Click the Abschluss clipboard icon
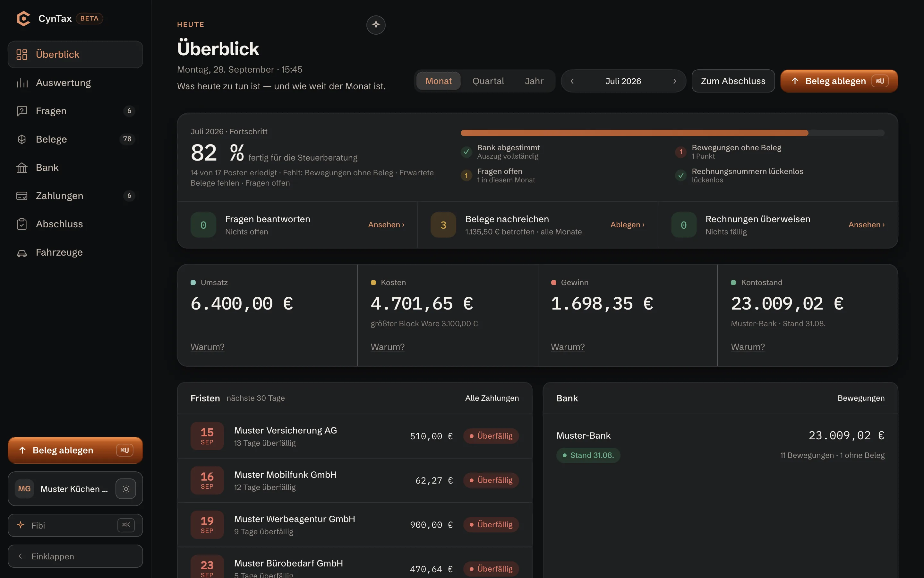Screen dimensions: 924x578 tap(22, 224)
